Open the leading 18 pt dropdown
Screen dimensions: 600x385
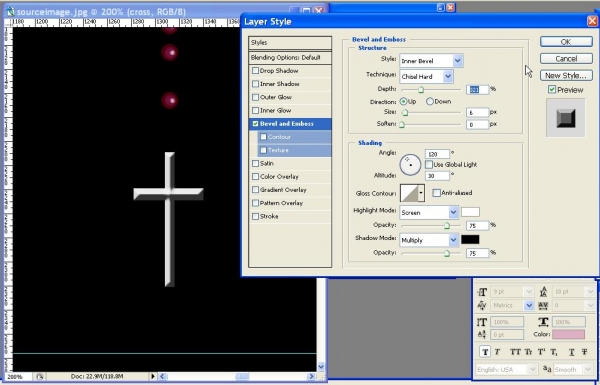click(590, 292)
